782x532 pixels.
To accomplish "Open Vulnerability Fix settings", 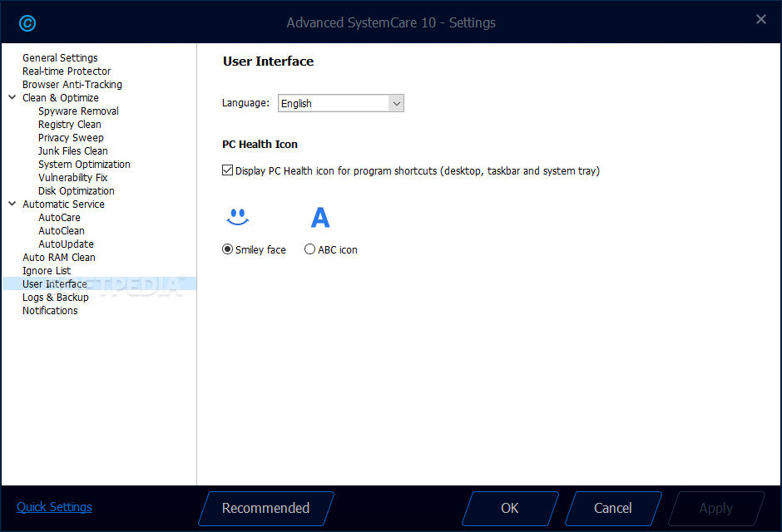I will (73, 177).
